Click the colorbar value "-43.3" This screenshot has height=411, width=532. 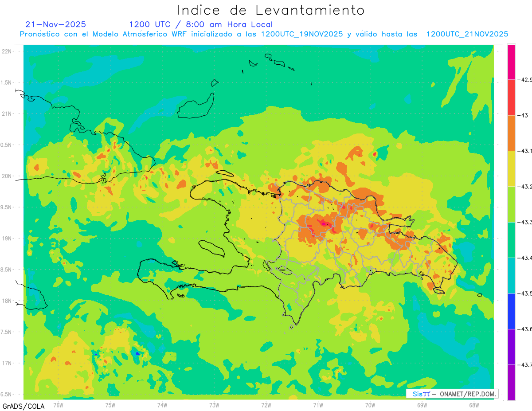pos(525,222)
